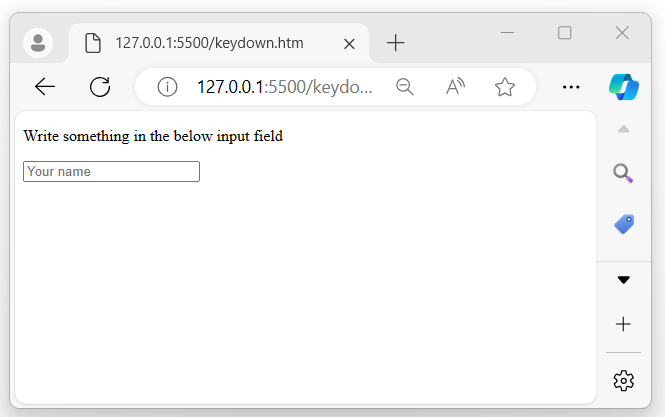Refresh the current page
The image size is (665, 417).
pyautogui.click(x=100, y=87)
